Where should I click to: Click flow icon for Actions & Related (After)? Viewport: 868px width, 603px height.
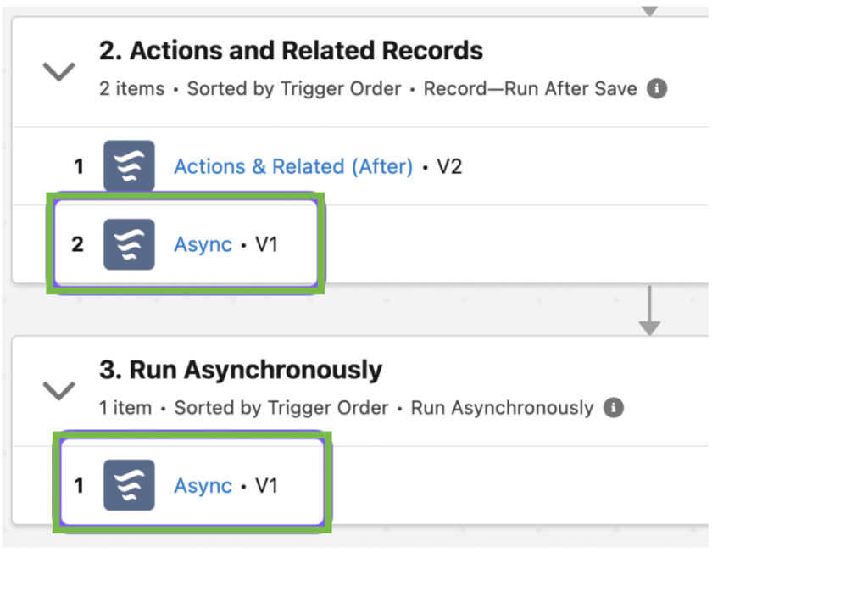[129, 165]
